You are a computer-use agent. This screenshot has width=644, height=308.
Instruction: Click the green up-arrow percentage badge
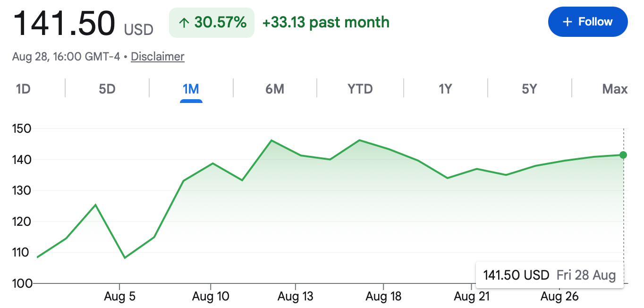[x=212, y=22]
